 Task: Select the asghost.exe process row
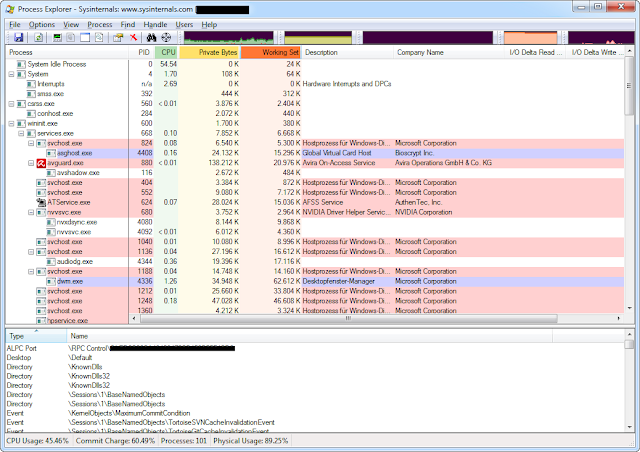click(315, 154)
